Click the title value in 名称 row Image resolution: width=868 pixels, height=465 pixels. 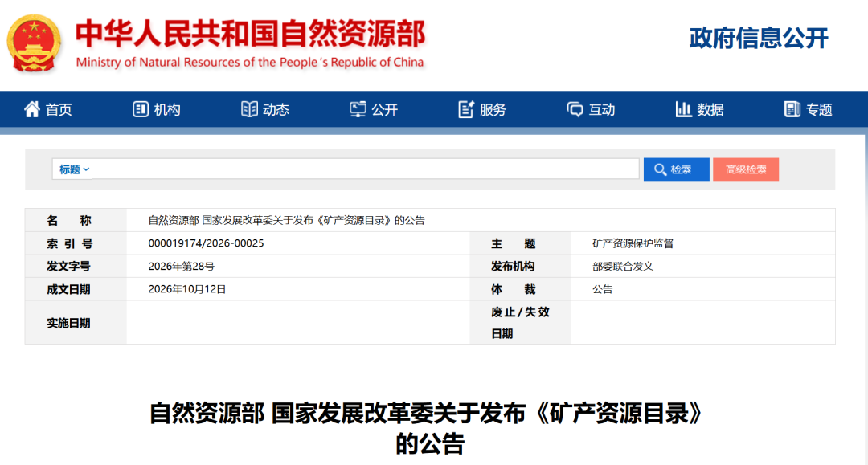tap(286, 221)
